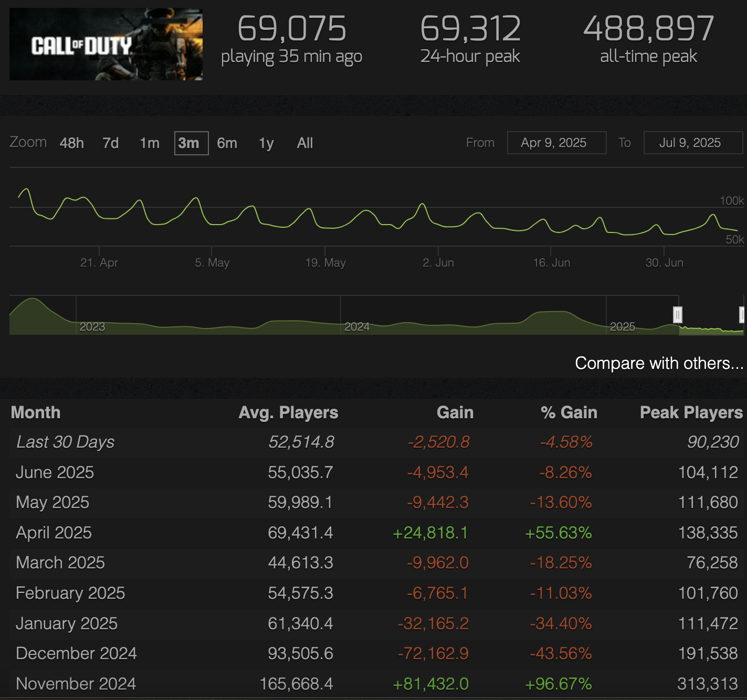The image size is (747, 700).
Task: Click the 5. May chart axis label
Action: coord(212,262)
